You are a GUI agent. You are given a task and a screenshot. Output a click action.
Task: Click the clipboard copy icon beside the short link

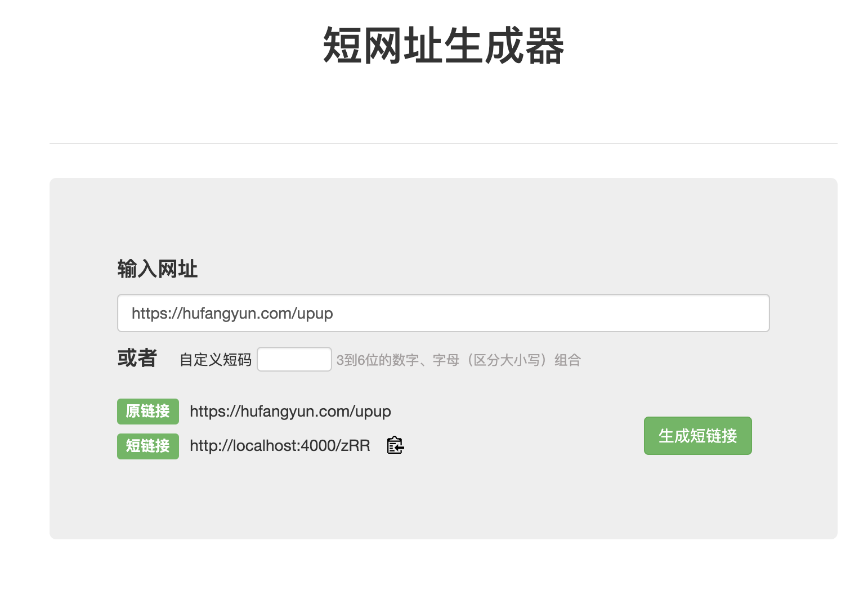coord(394,445)
